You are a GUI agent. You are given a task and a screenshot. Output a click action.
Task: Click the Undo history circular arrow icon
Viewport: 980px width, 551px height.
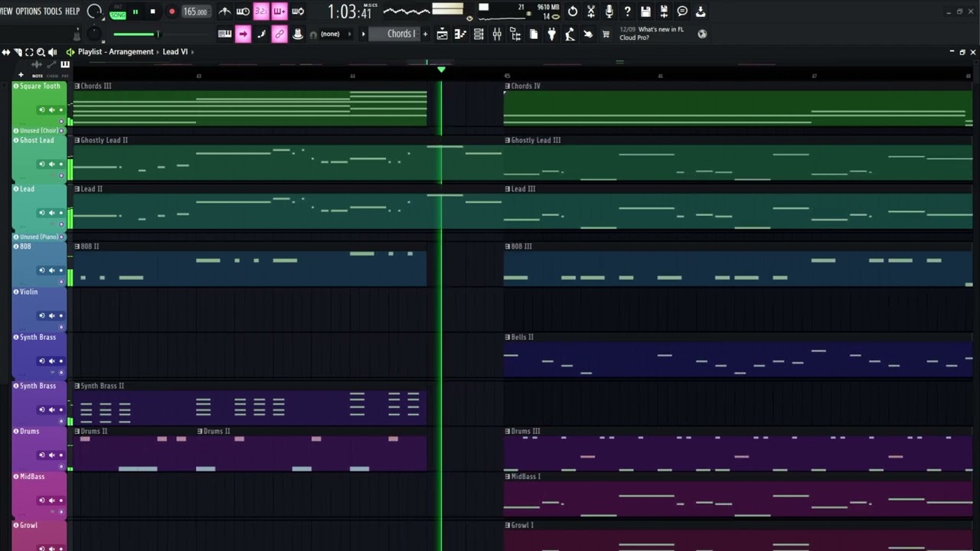[572, 11]
